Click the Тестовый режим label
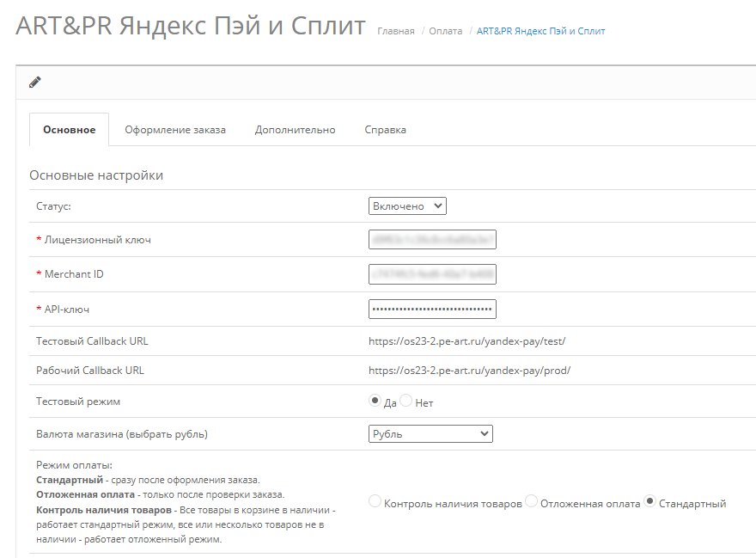 point(78,402)
